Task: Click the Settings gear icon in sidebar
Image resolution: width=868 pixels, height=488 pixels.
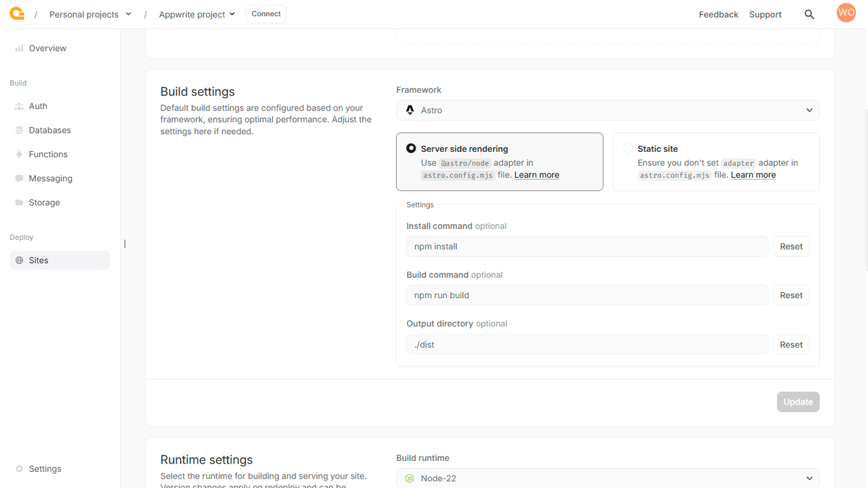Action: [x=19, y=469]
